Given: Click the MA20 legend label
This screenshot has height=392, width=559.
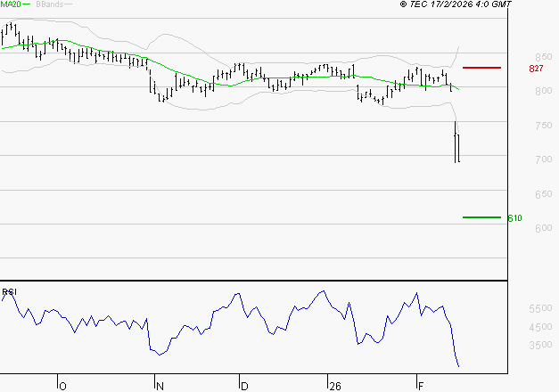Looking at the screenshot, I should [x=11, y=4].
